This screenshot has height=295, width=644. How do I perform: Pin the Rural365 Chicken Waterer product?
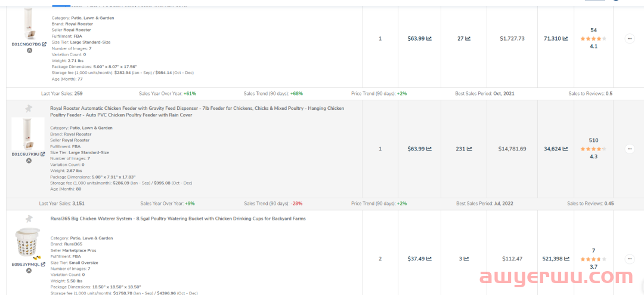(x=28, y=219)
